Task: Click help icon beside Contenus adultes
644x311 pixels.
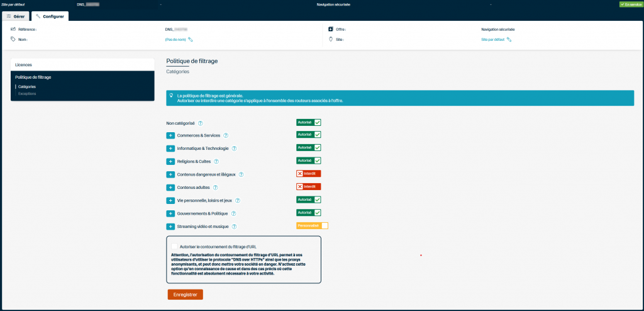Action: click(216, 188)
